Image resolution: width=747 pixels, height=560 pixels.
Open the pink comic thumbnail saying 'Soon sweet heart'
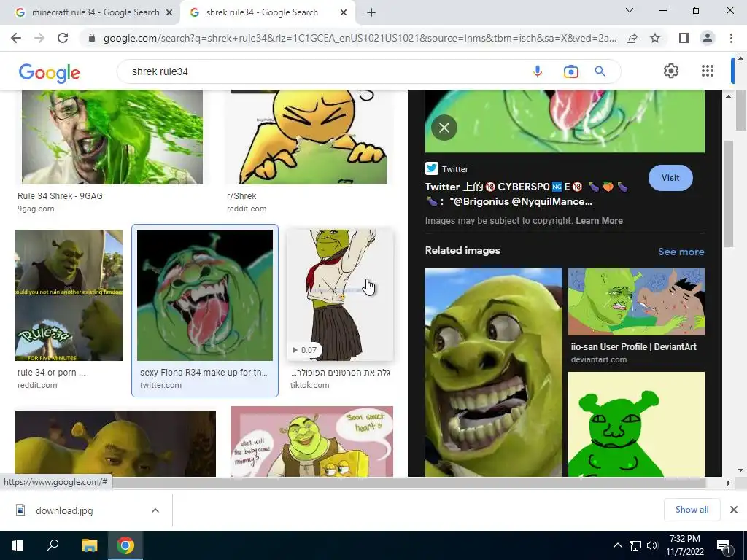pos(312,441)
